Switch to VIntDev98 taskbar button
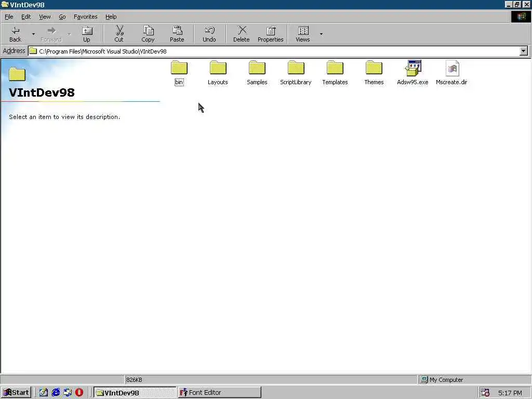Image resolution: width=532 pixels, height=399 pixels. click(135, 393)
